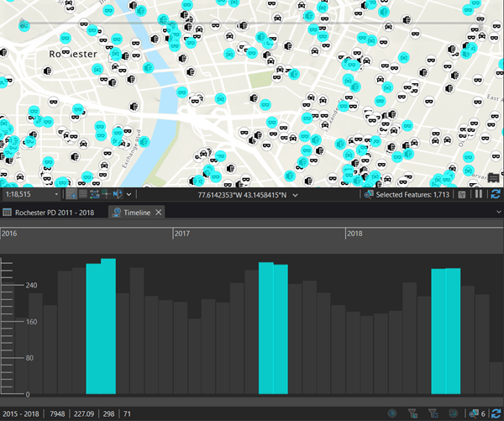
Task: Click the constraints tool icon
Action: 94,194
